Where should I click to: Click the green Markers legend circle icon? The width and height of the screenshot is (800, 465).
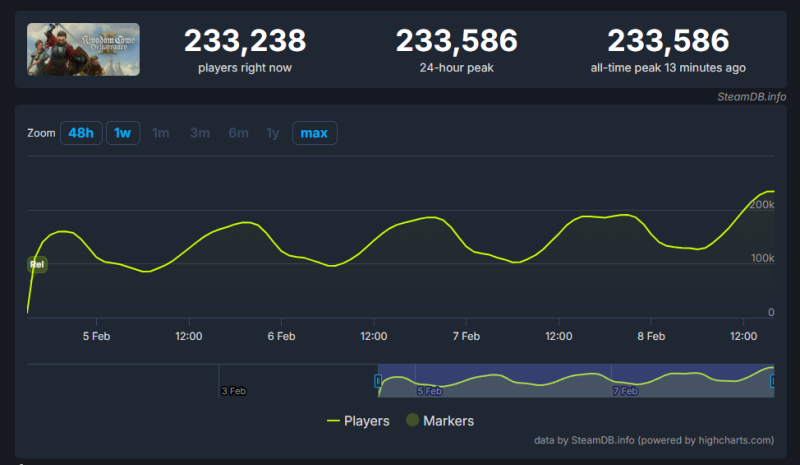coord(413,421)
